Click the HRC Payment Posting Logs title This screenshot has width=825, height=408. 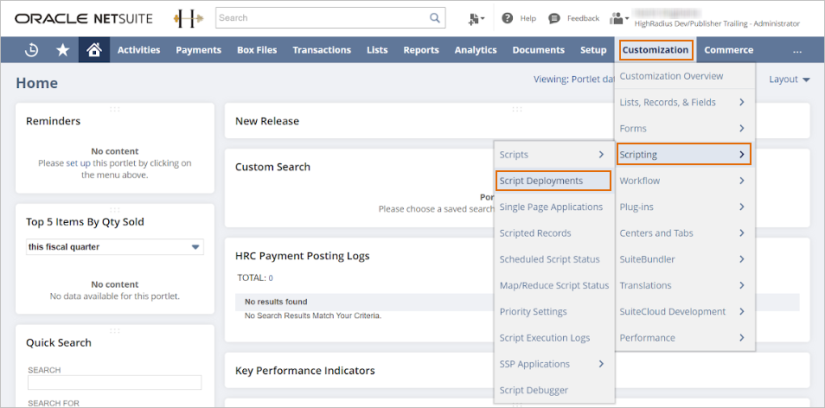coord(303,256)
